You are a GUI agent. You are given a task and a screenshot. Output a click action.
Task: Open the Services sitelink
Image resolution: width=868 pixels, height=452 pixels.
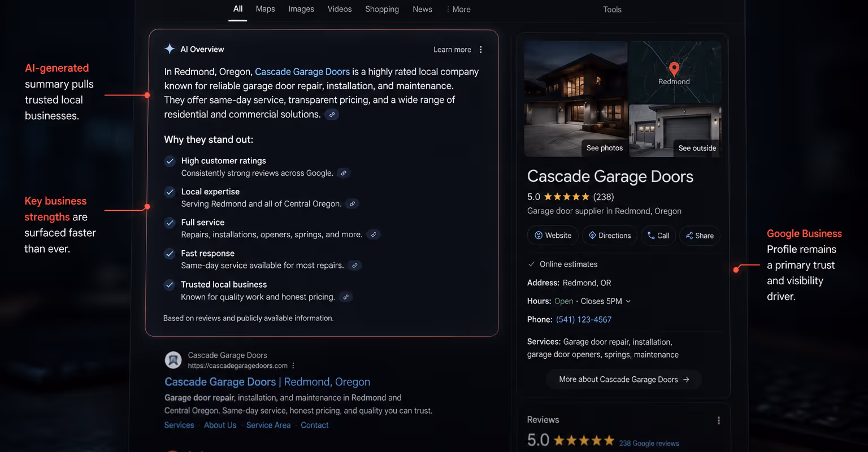[x=179, y=425]
